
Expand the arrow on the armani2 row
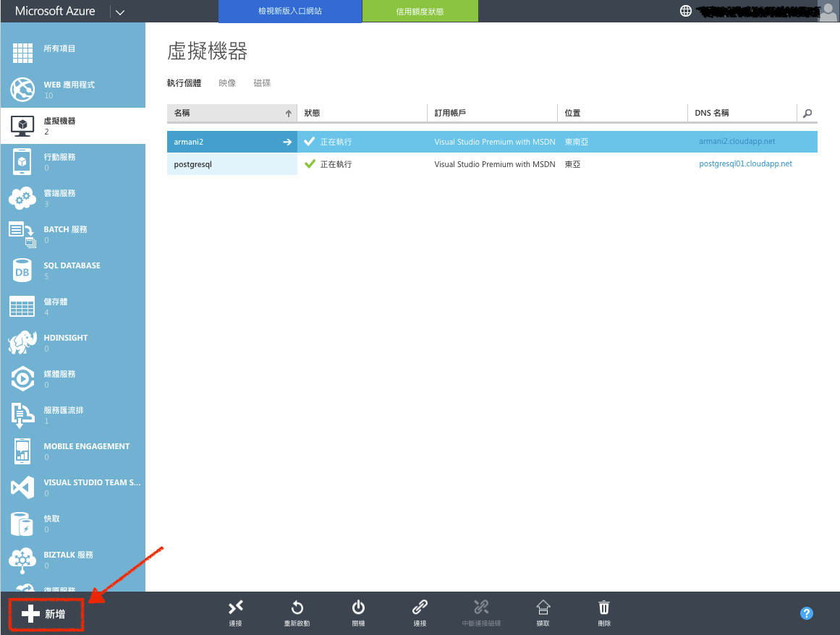(x=287, y=142)
